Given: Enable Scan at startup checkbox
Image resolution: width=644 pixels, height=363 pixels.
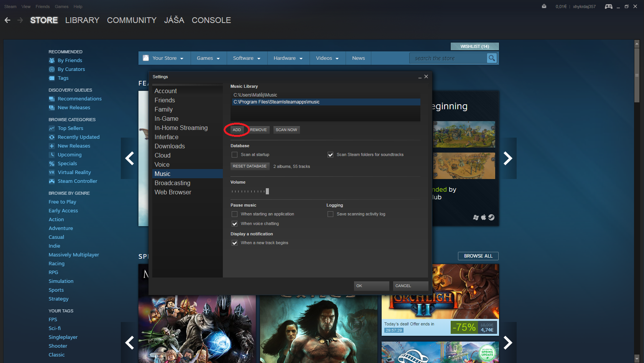Looking at the screenshot, I should [x=234, y=155].
